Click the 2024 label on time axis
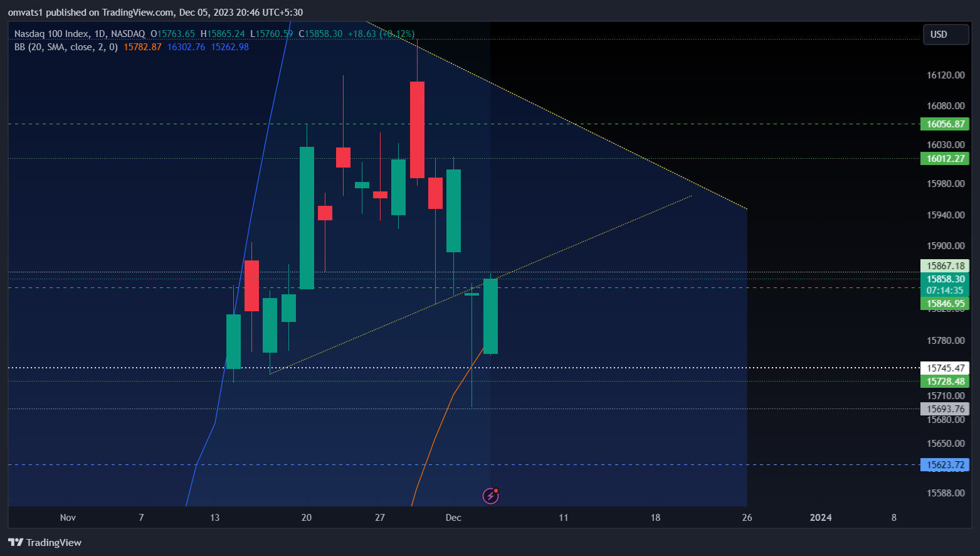 (x=821, y=518)
